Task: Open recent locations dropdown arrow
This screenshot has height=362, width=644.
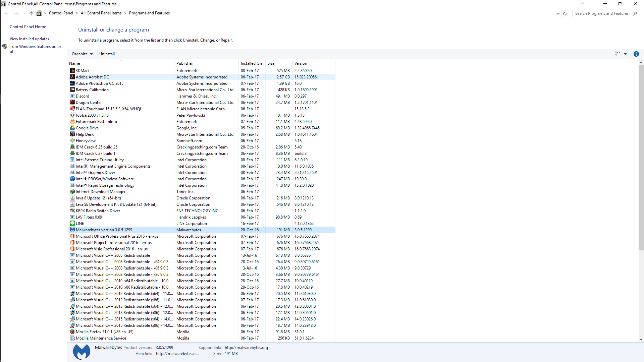Action: point(24,13)
